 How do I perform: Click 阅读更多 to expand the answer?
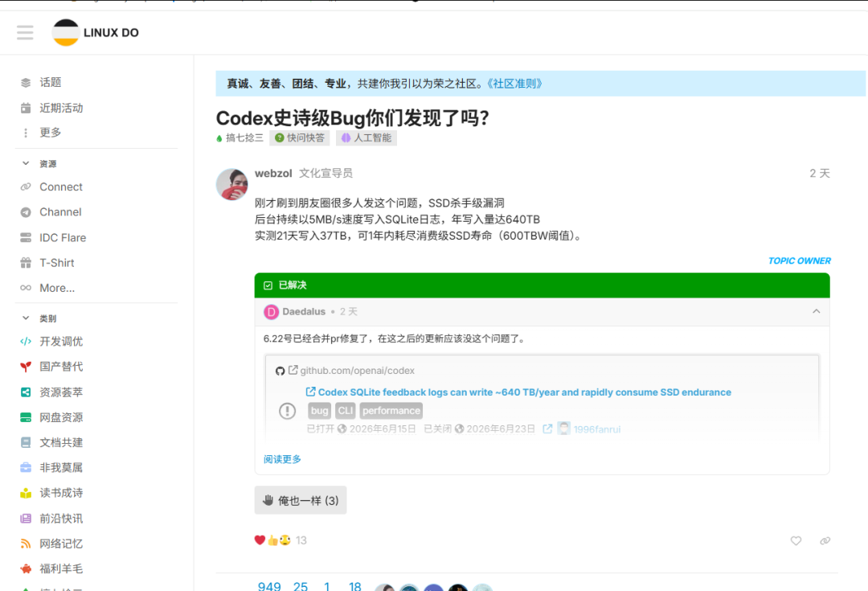tap(282, 459)
